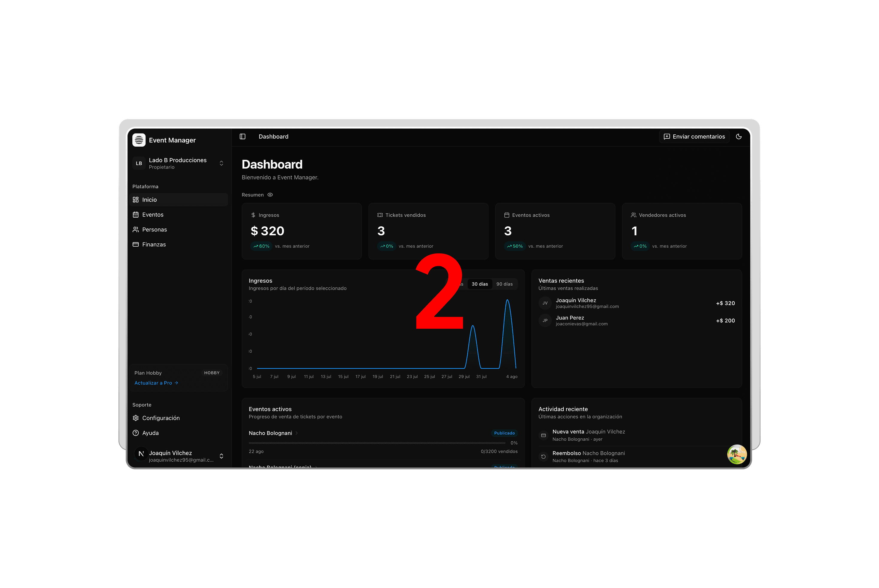
Task: Open Ayuda in sidebar
Action: [x=179, y=433]
